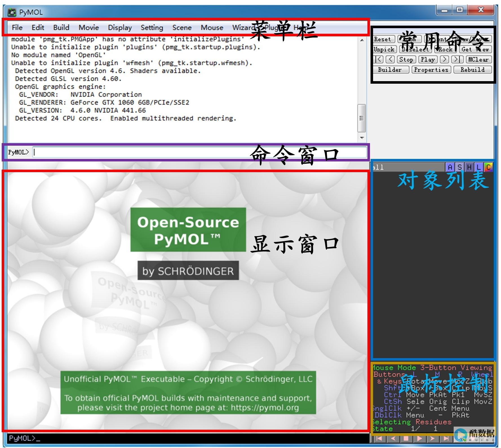Image resolution: width=501 pixels, height=448 pixels.
Task: Click into the PyMOL> command input field
Action: click(199, 152)
